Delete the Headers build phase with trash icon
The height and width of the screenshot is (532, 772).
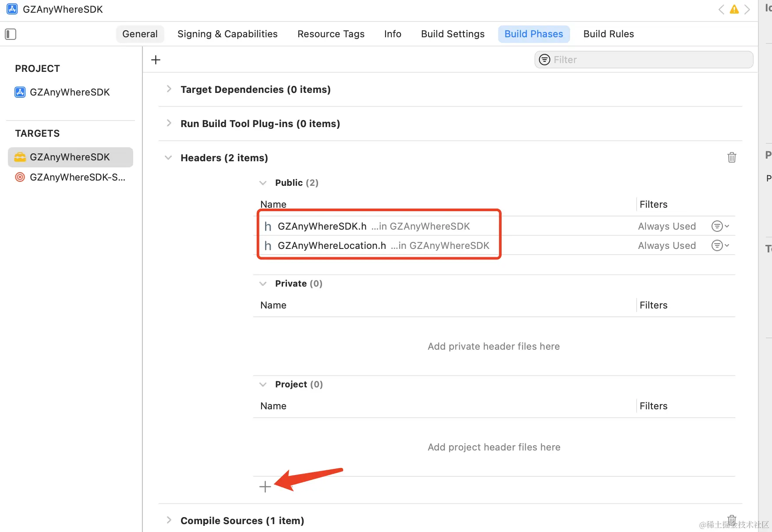pyautogui.click(x=732, y=158)
